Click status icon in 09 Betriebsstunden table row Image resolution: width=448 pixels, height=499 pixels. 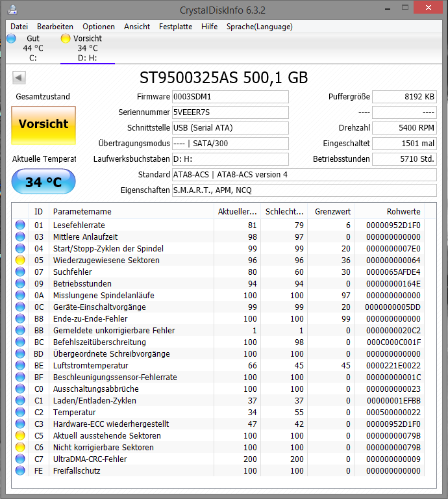(20, 283)
